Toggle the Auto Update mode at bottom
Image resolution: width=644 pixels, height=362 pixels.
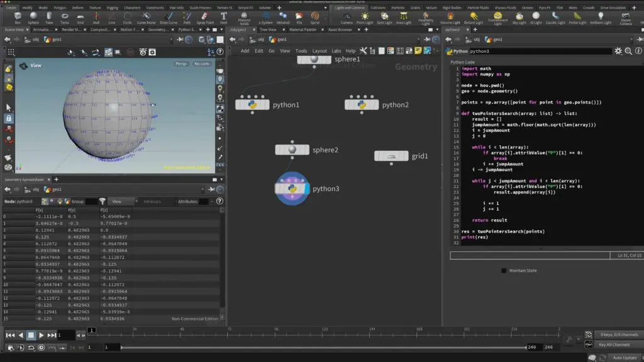(625, 357)
